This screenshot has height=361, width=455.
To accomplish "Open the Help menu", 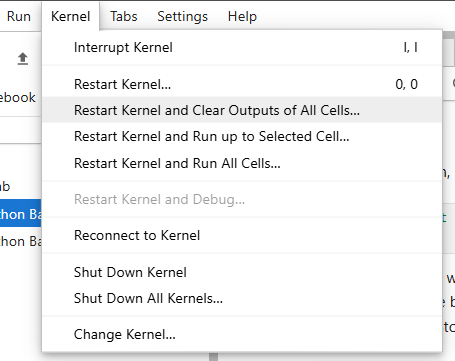I will click(242, 16).
